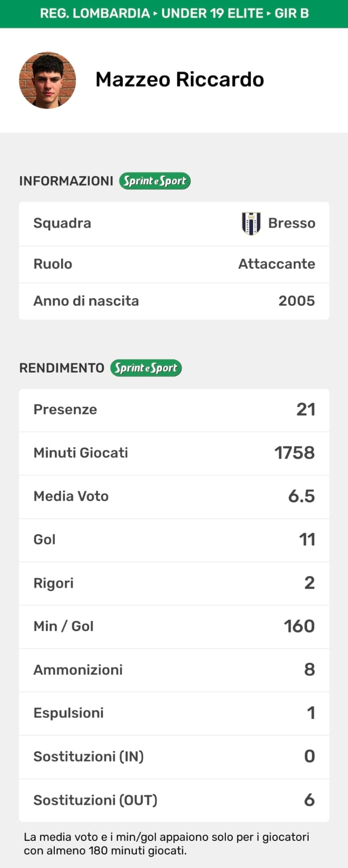Click the Ruolo Attaccante row
Viewport: 348px width, 868px height.
click(174, 264)
